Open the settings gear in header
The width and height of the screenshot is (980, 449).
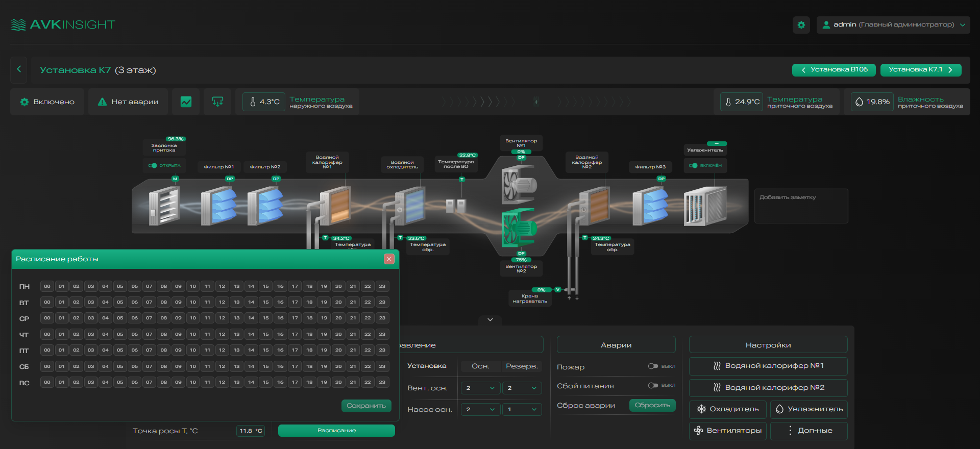pos(801,24)
